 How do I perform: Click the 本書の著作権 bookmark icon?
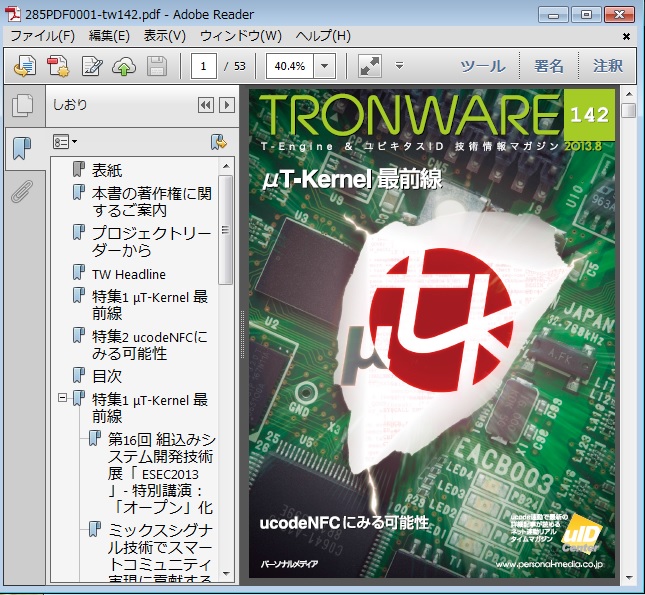coord(79,192)
